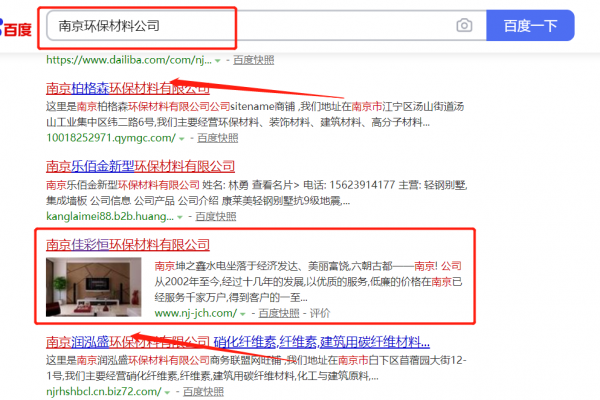Click the Baidu logo

point(15,27)
